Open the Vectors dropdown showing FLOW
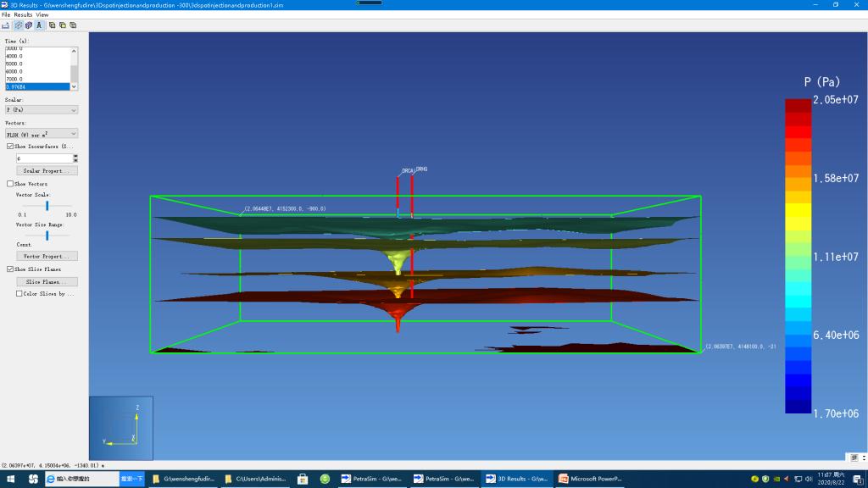 (x=42, y=134)
